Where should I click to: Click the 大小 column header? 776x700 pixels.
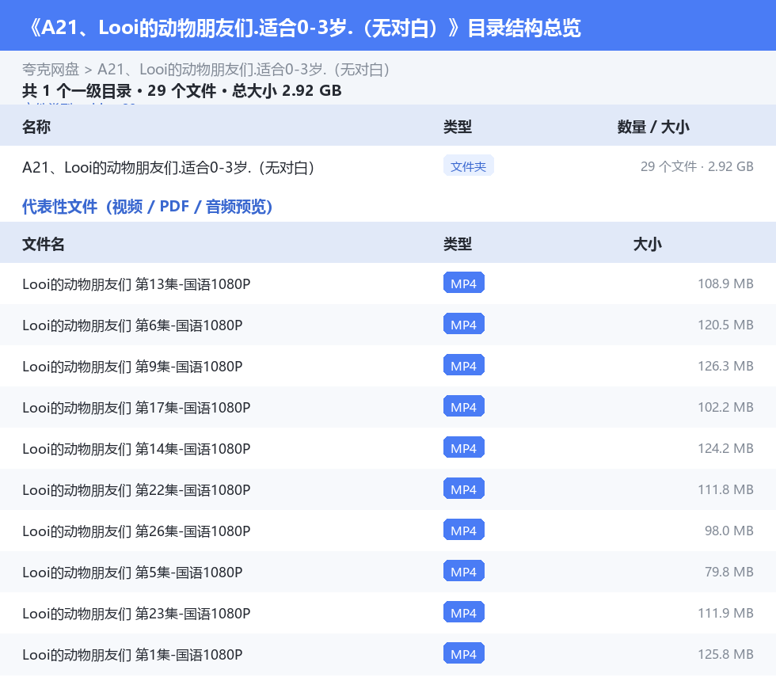click(647, 244)
